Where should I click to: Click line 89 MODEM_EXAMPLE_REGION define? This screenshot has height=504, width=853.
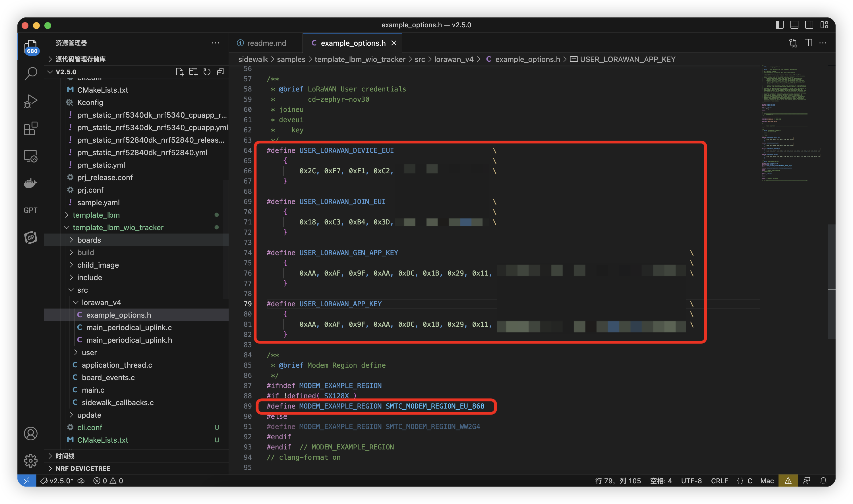pyautogui.click(x=375, y=406)
